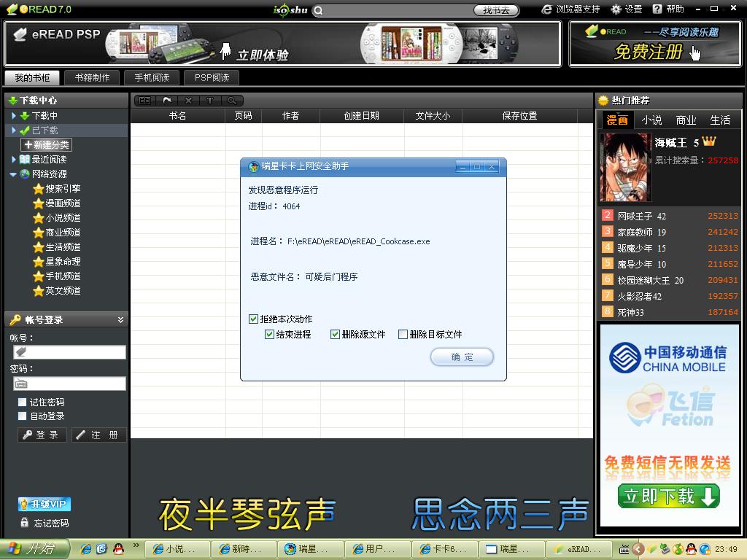Click the isoshu search magnifier icon
The width and height of the screenshot is (747, 560).
click(318, 10)
